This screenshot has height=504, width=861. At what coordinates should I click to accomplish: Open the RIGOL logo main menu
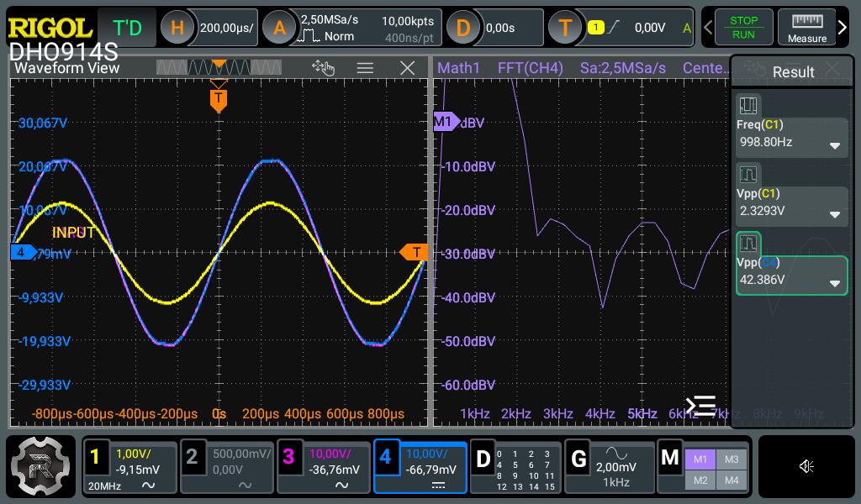tap(50, 27)
